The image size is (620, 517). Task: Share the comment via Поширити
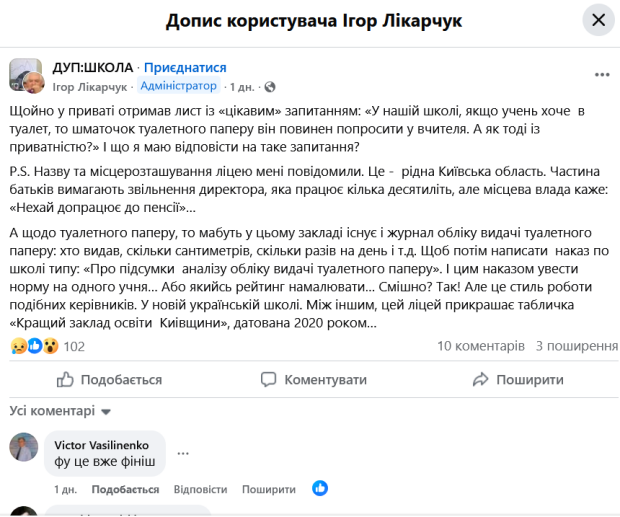point(268,489)
